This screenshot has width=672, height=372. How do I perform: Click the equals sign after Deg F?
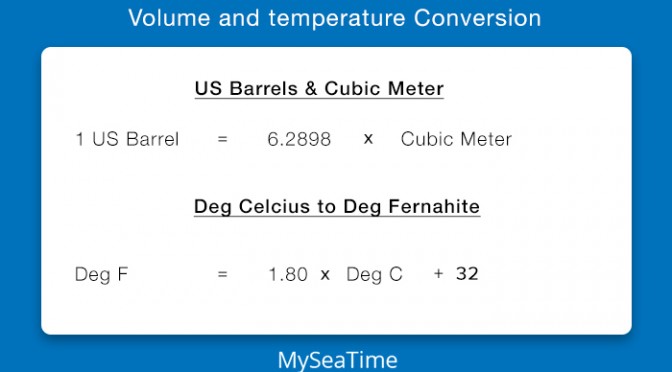222,274
